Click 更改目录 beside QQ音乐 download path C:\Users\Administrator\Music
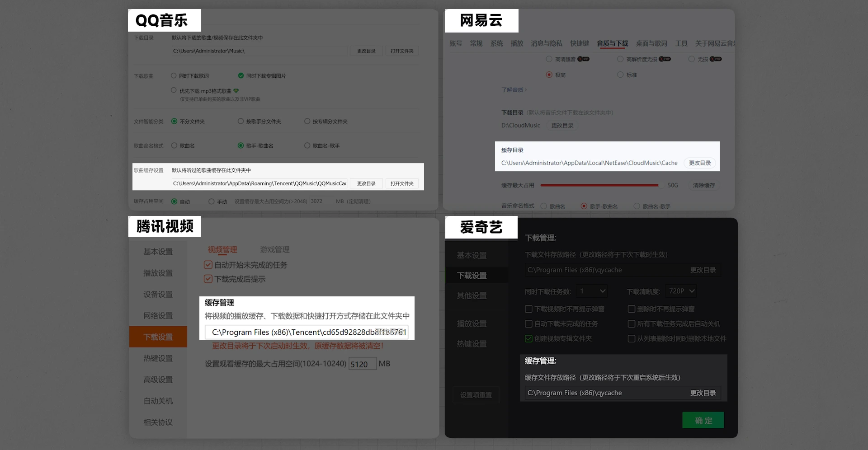 [x=366, y=51]
